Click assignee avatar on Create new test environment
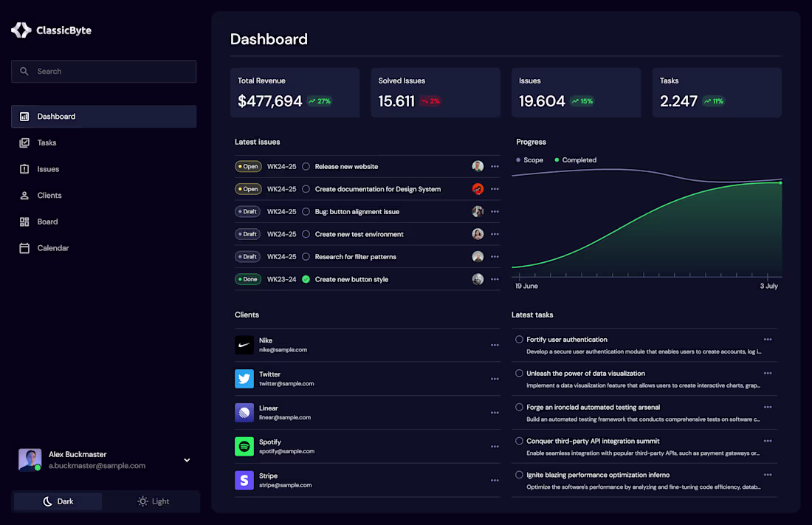The width and height of the screenshot is (812, 525). pyautogui.click(x=478, y=234)
